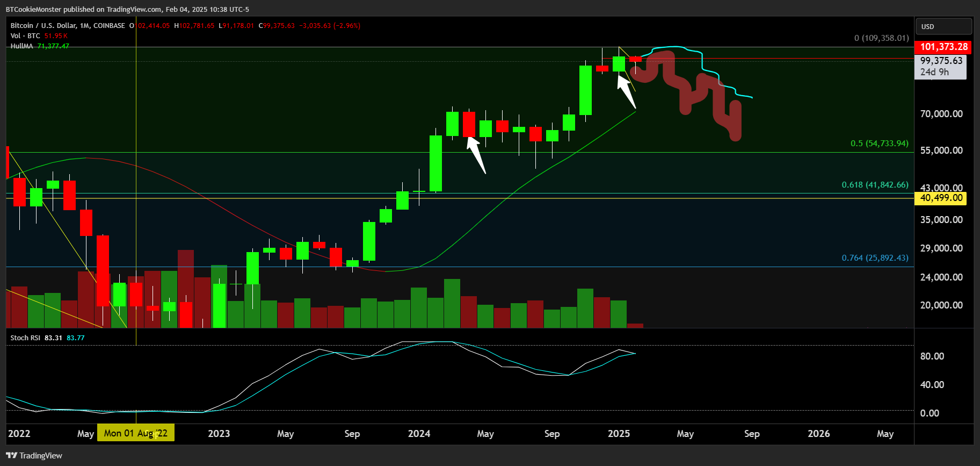This screenshot has width=980, height=466.
Task: Click the 2023 label on time axis
Action: (219, 433)
